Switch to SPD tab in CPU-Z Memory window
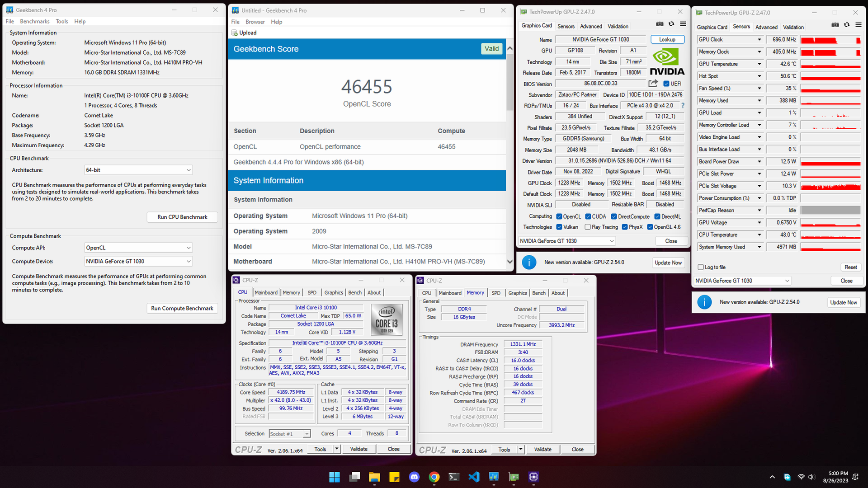868x488 pixels. click(x=496, y=293)
